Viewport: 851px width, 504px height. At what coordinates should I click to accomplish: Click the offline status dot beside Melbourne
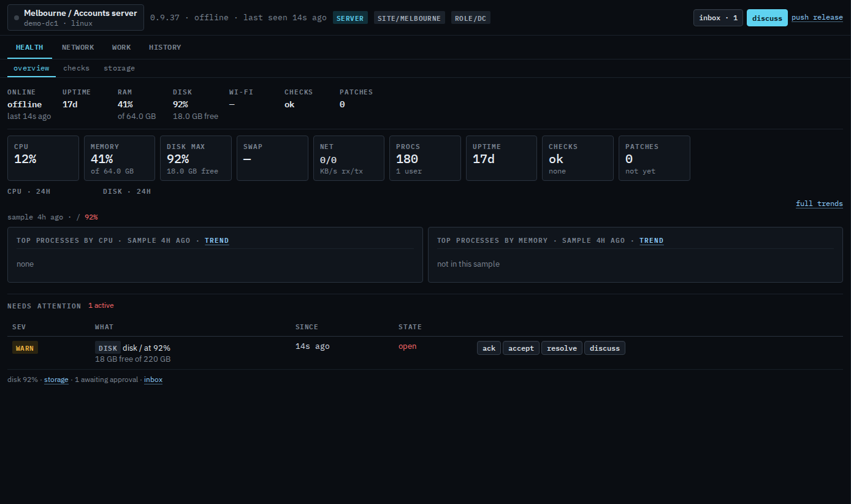click(x=17, y=18)
